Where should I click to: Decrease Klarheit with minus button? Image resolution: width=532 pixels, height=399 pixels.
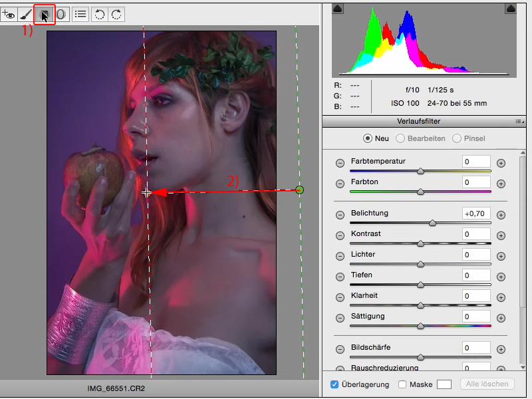[340, 297]
